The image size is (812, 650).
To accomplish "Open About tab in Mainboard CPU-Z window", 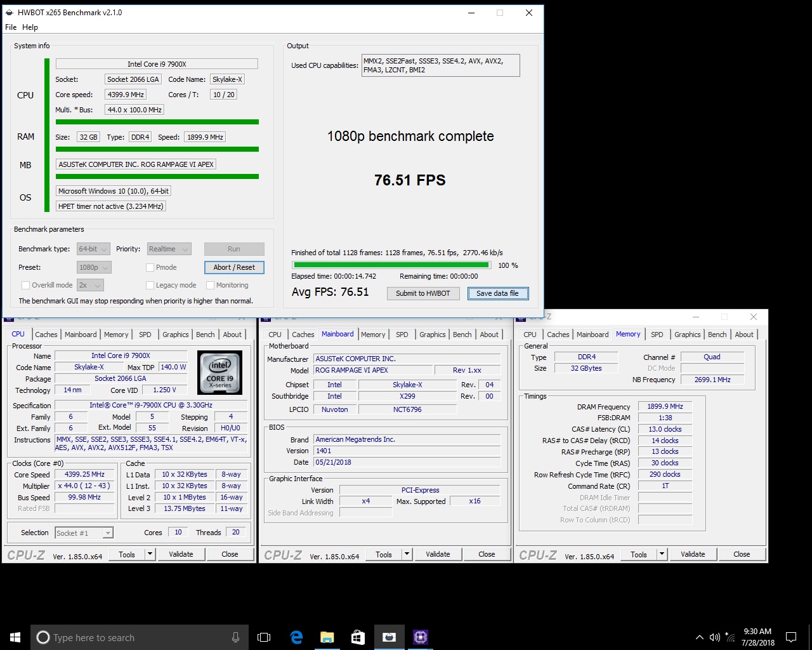I will [x=489, y=335].
